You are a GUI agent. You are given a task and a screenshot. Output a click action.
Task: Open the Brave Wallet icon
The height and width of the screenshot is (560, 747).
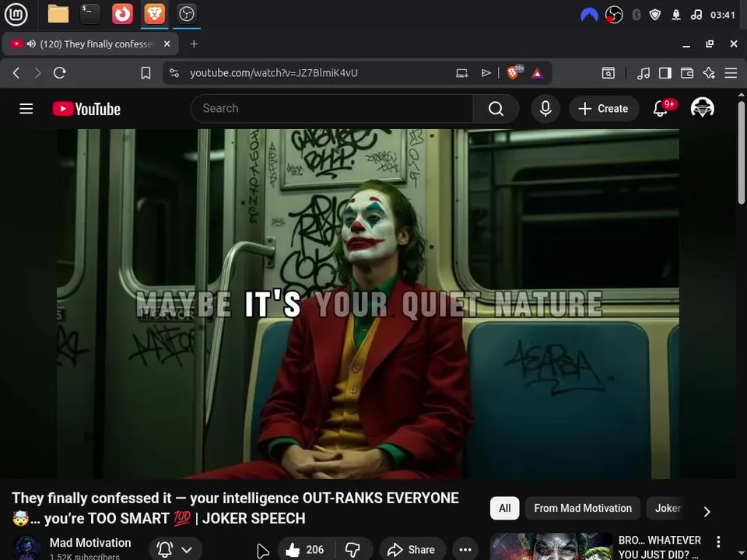click(687, 73)
